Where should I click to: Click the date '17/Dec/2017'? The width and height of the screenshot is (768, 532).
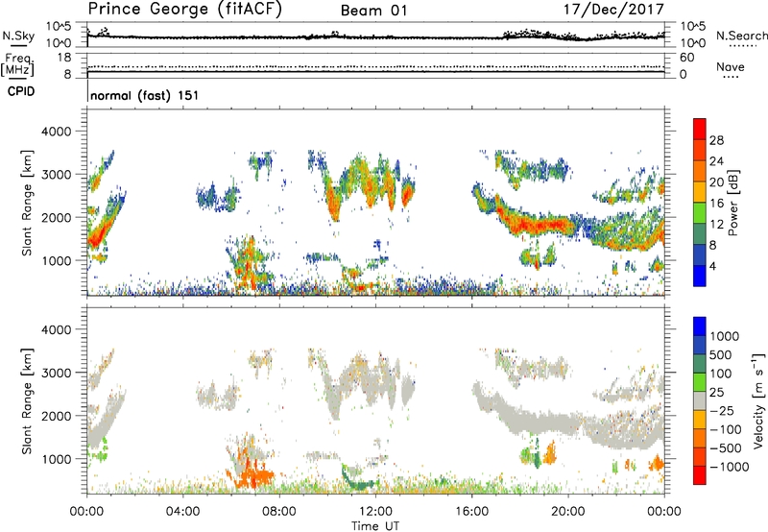[613, 9]
